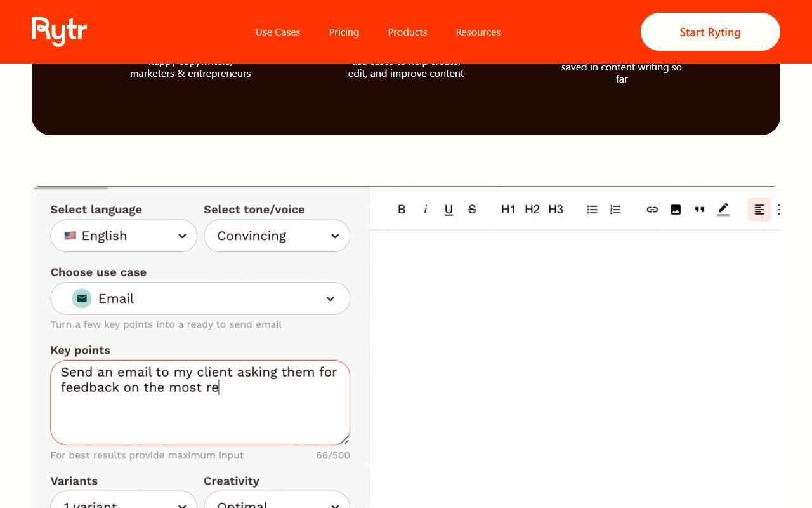Screen dimensions: 812x508
Task: Click the 'Select tone/voice' label
Action: click(254, 210)
